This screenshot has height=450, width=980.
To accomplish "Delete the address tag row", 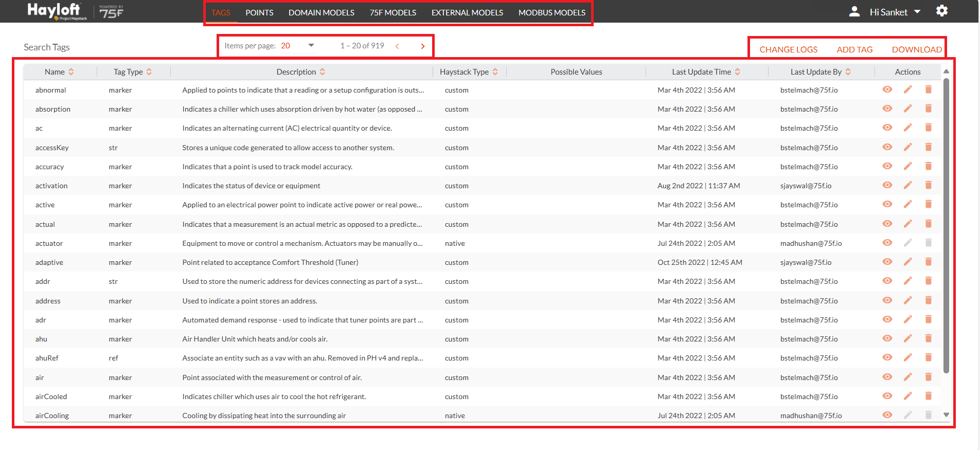I will pyautogui.click(x=928, y=300).
